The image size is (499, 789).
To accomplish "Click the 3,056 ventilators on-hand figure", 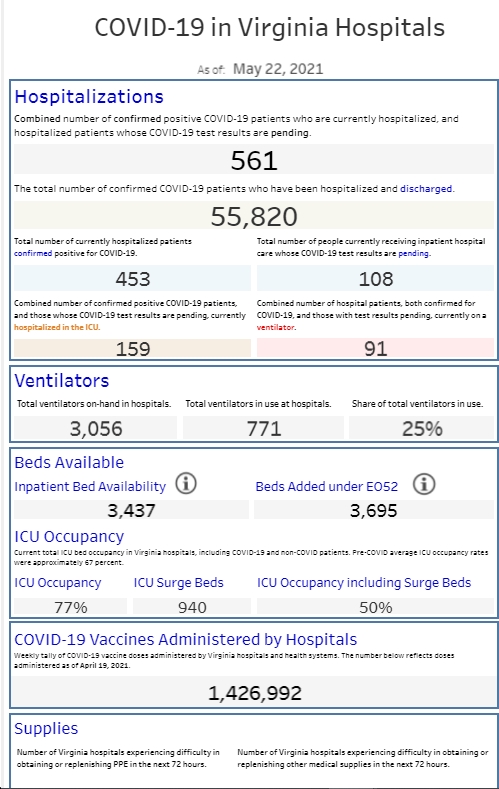I will tap(96, 429).
